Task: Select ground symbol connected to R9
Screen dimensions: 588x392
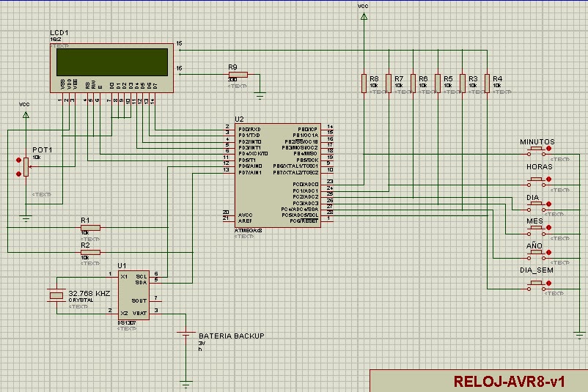Action: coord(260,95)
